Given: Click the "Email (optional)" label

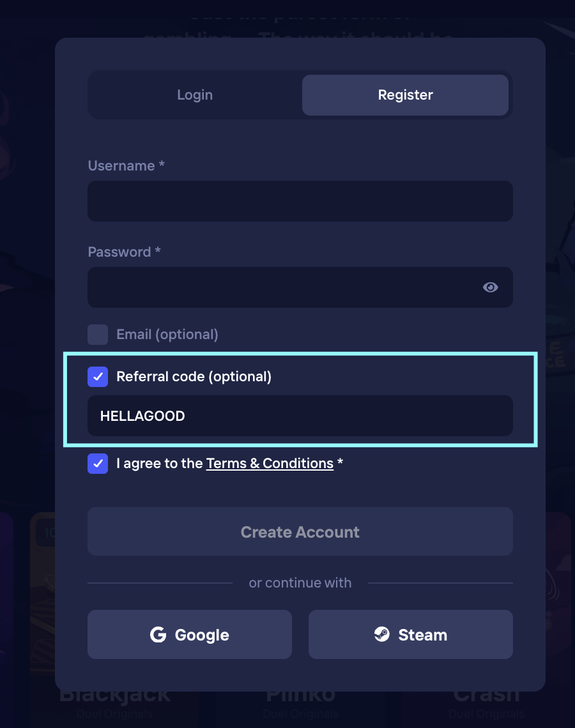Looking at the screenshot, I should 167,335.
